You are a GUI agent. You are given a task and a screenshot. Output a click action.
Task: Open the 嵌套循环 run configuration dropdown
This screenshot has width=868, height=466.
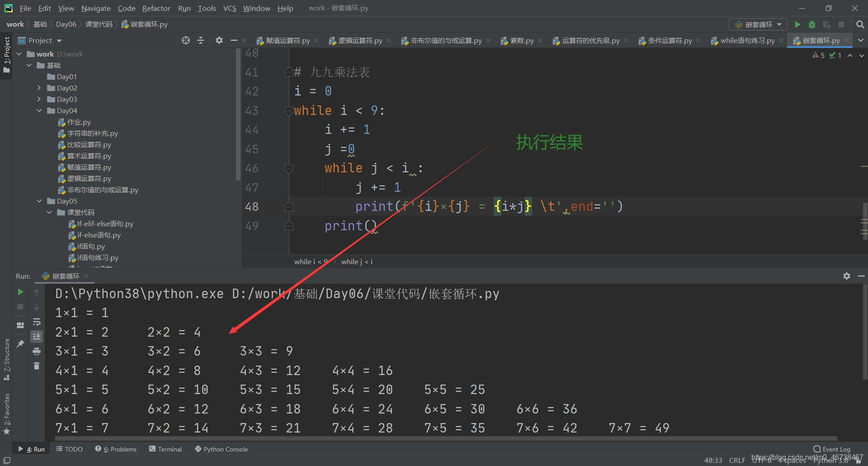[x=758, y=24]
